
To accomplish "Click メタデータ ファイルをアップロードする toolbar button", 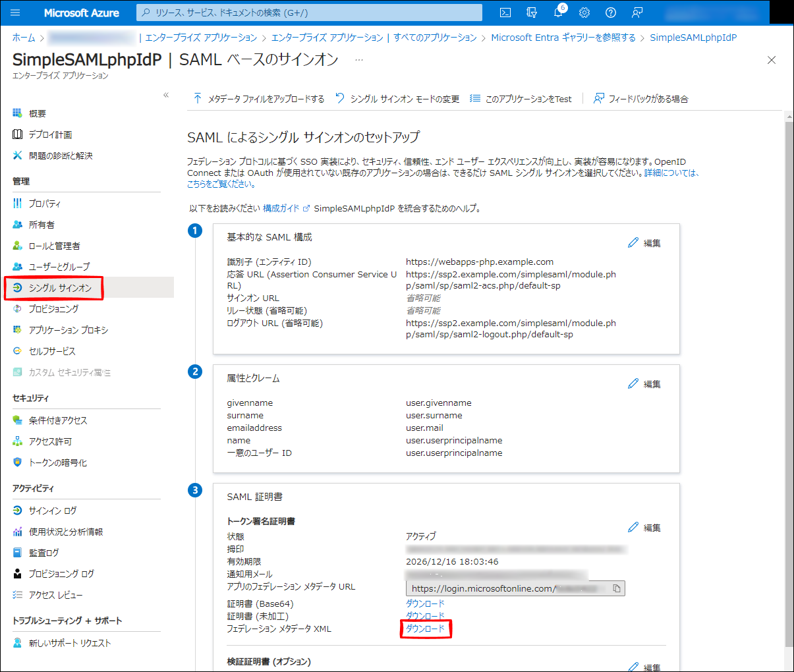I will [x=259, y=99].
